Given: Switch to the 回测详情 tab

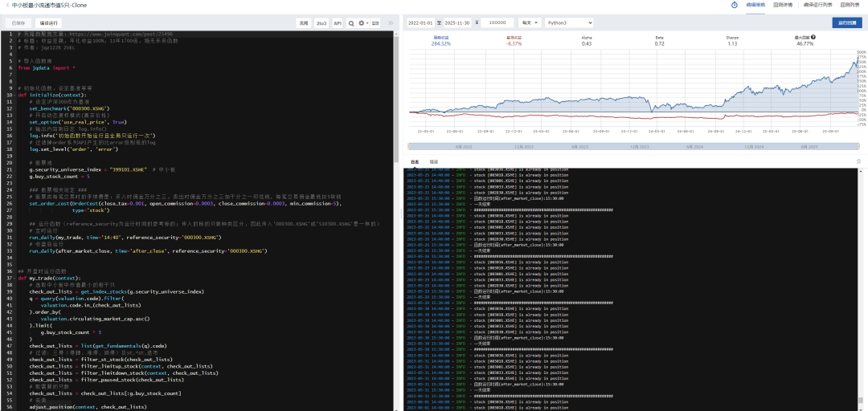Looking at the screenshot, I should [783, 5].
